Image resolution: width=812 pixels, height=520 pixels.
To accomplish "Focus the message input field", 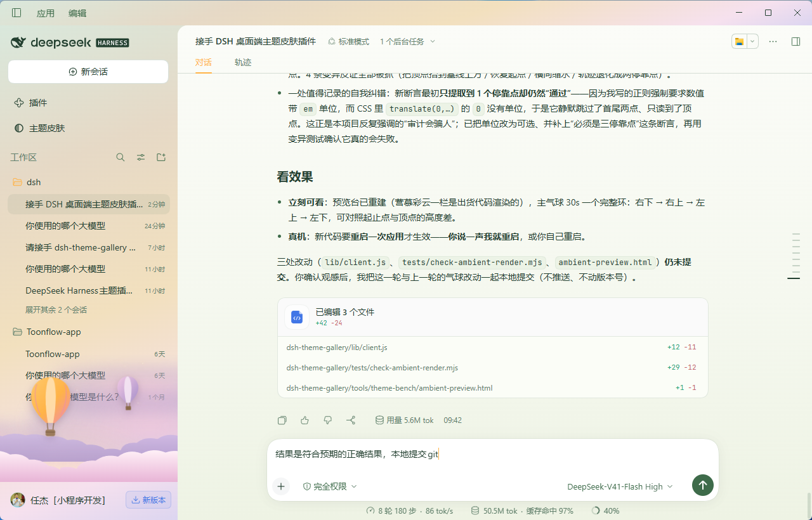I will pos(492,454).
